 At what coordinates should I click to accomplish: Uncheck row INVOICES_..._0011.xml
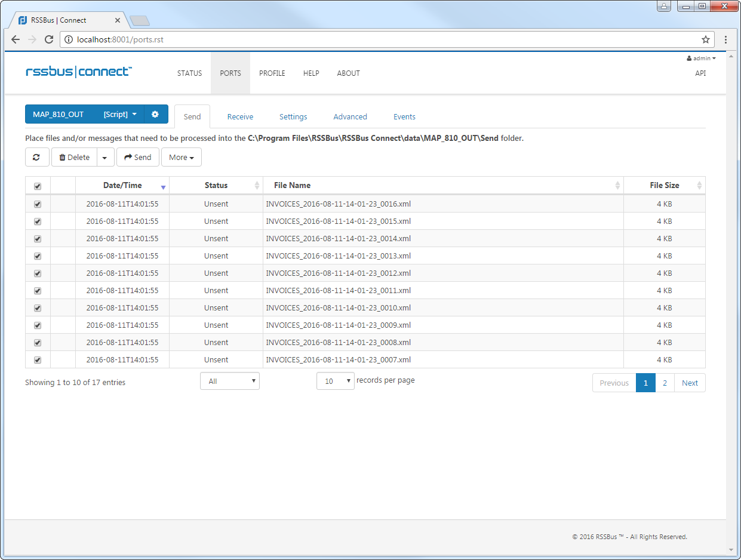[38, 291]
